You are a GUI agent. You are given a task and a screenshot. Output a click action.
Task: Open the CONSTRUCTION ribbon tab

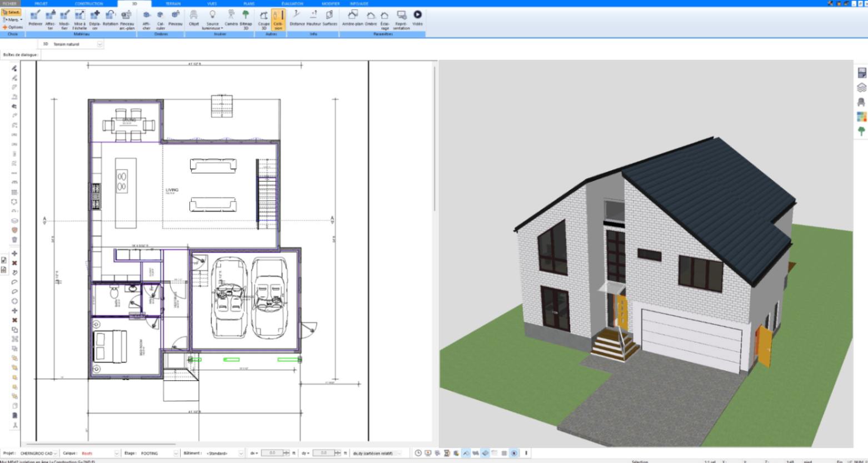(89, 3)
